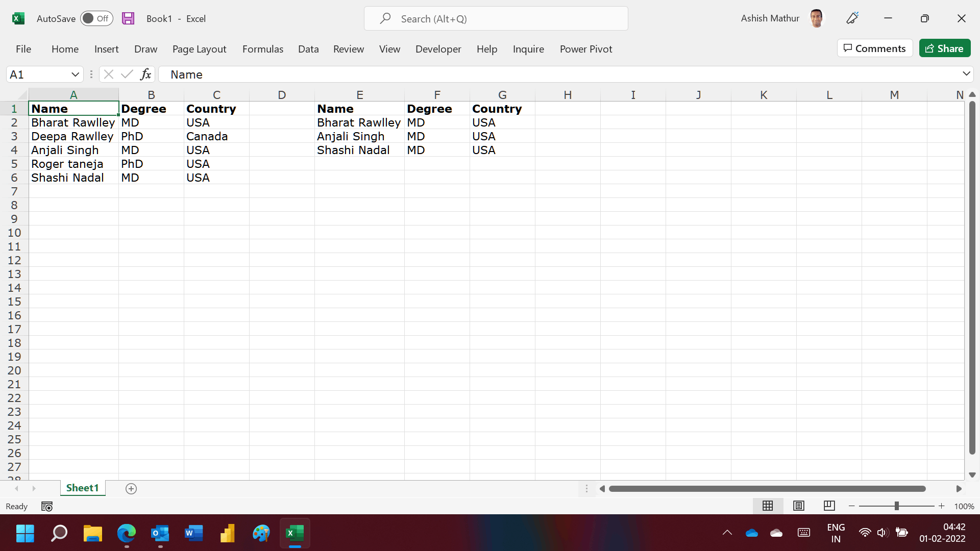The image size is (980, 551).
Task: Open the Comments pane button
Action: [x=875, y=48]
